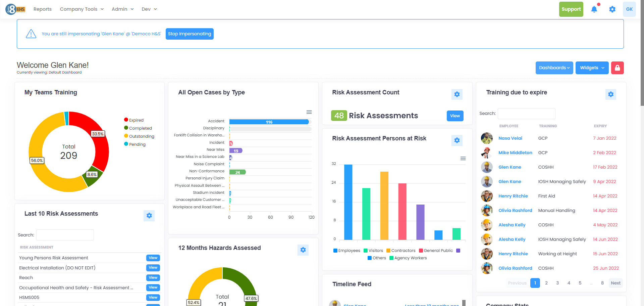Viewport: 644px width, 306px height.
Task: Toggle Contractors legend series visibility
Action: 401,251
